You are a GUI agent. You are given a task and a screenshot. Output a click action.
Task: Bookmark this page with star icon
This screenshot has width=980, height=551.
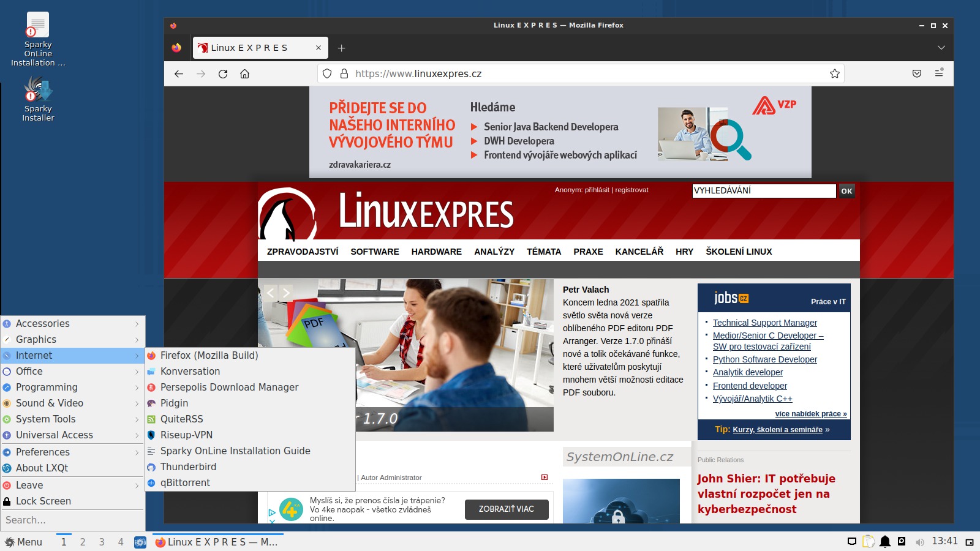coord(834,73)
